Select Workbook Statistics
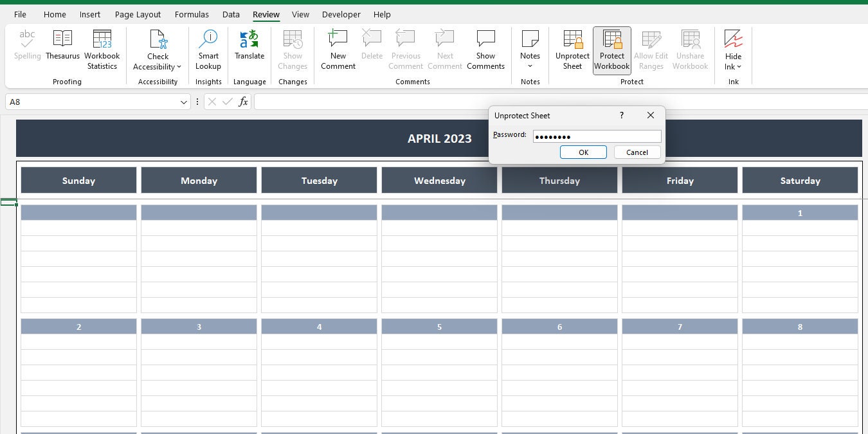868x434 pixels. [x=102, y=48]
